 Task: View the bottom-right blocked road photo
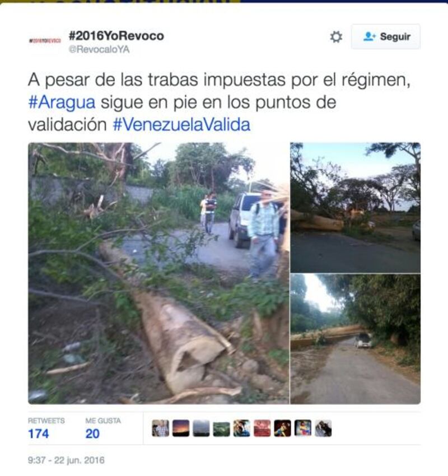[356, 339]
